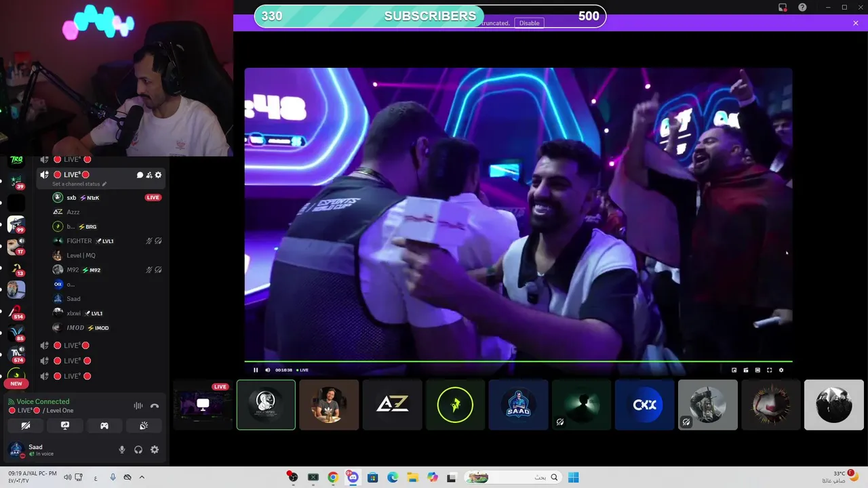Deafen with the headphones icon

138,449
